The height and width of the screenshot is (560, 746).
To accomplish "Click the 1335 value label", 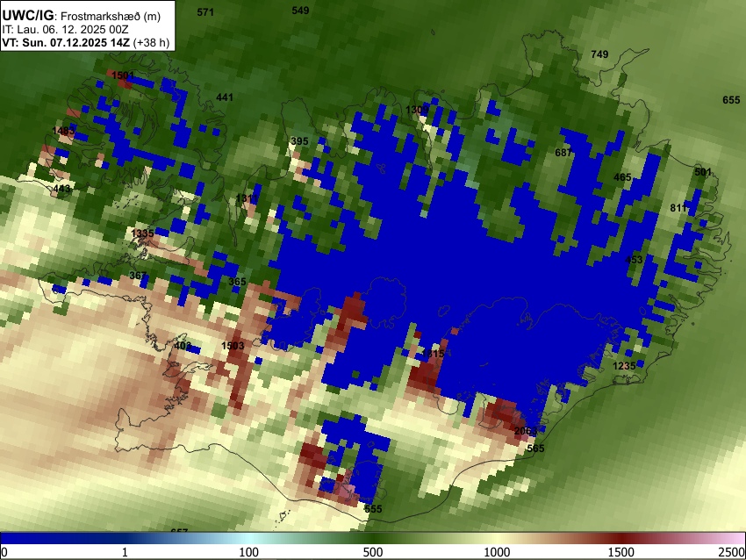I will tap(142, 233).
